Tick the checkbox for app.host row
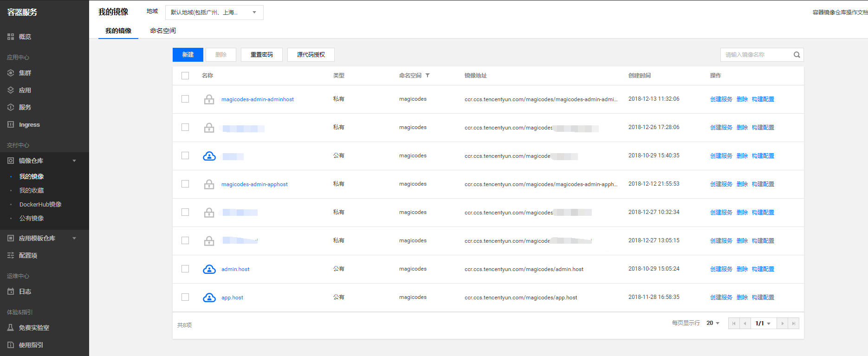 pyautogui.click(x=185, y=297)
